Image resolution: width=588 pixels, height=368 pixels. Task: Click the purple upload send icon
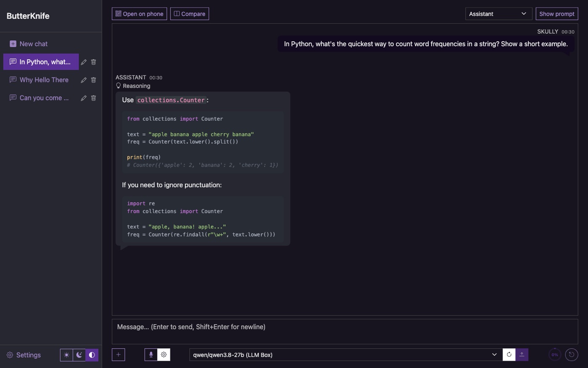(x=522, y=355)
